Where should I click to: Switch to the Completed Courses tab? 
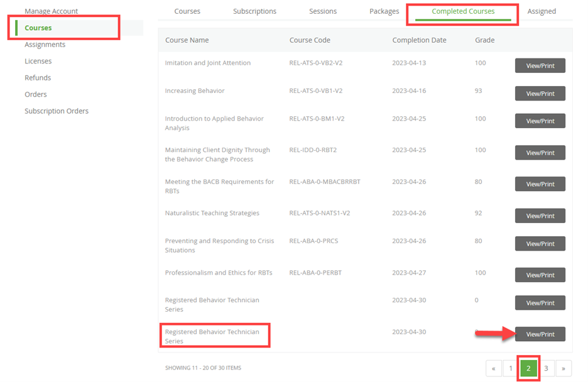click(x=463, y=11)
